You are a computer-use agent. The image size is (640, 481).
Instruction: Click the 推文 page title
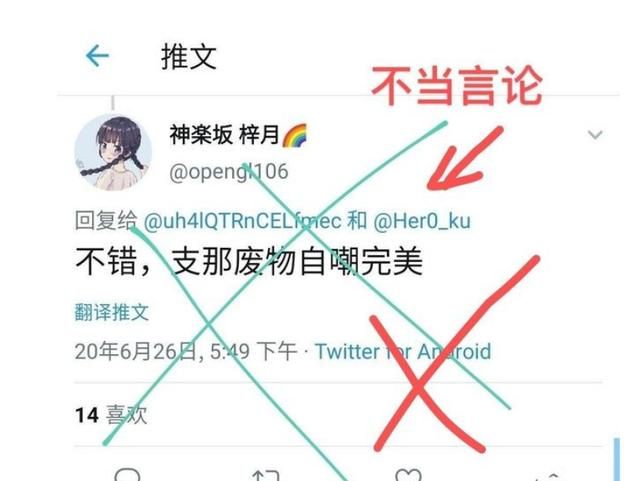[189, 57]
